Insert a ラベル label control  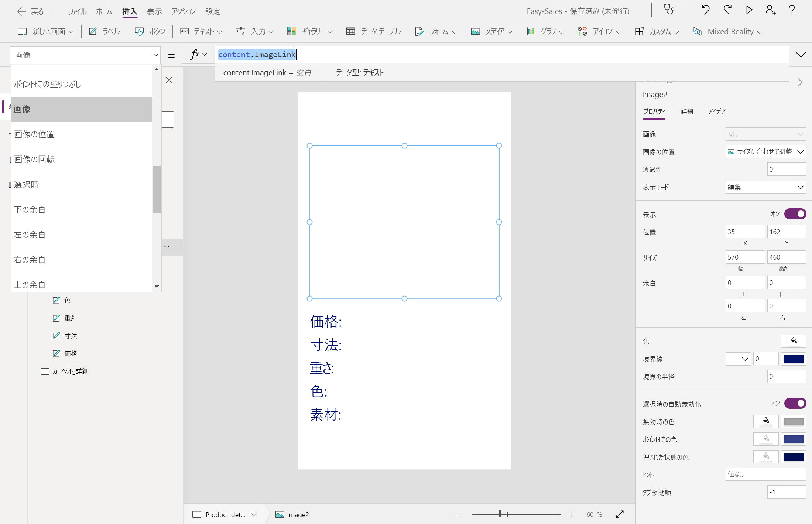(x=105, y=31)
